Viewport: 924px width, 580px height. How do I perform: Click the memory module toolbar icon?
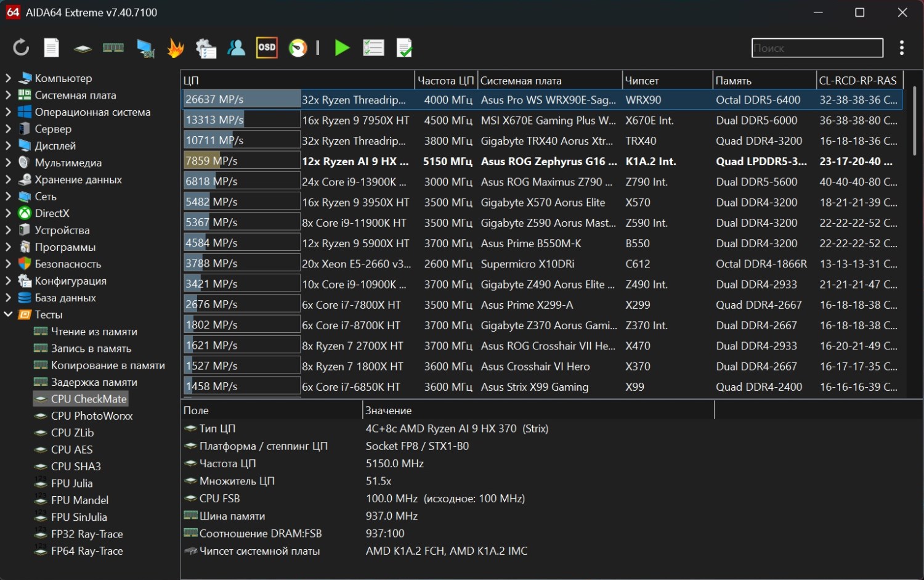[113, 47]
